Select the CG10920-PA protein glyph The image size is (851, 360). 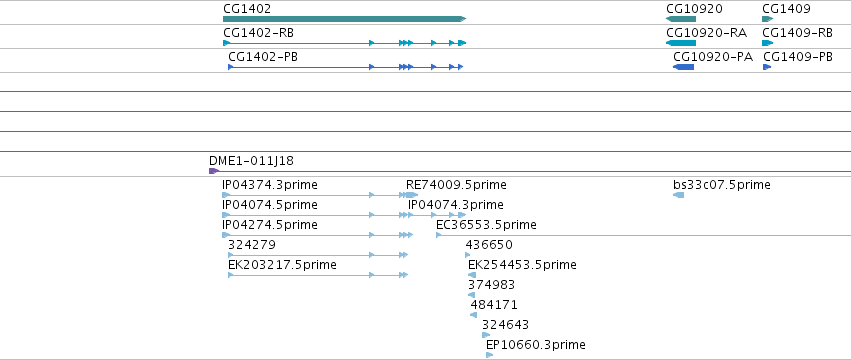tap(683, 67)
